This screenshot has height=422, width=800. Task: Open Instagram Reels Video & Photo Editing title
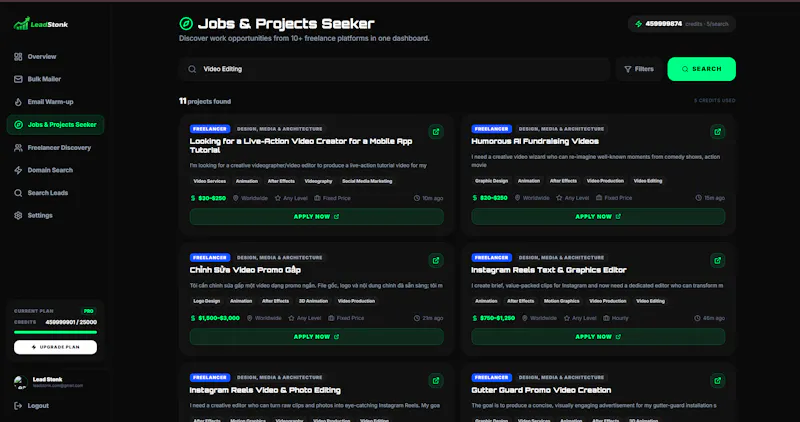(x=265, y=390)
